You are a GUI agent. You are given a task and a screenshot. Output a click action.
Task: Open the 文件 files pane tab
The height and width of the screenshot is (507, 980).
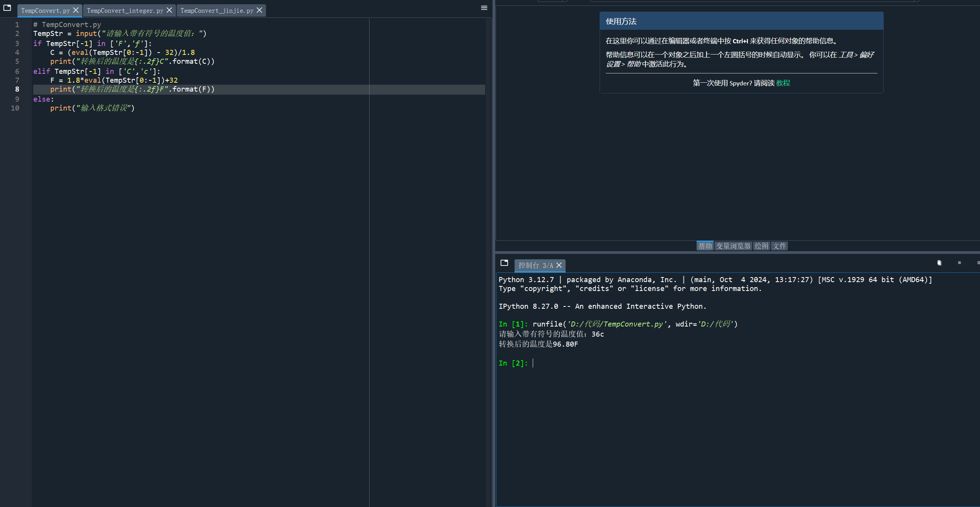click(779, 246)
